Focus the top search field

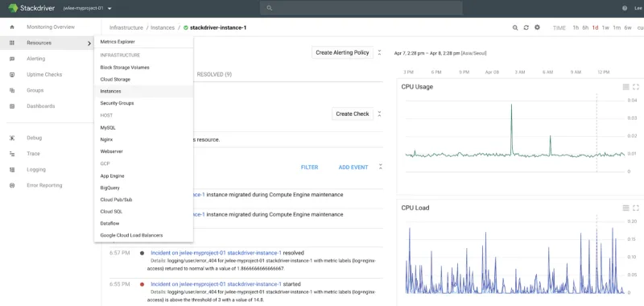point(361,8)
